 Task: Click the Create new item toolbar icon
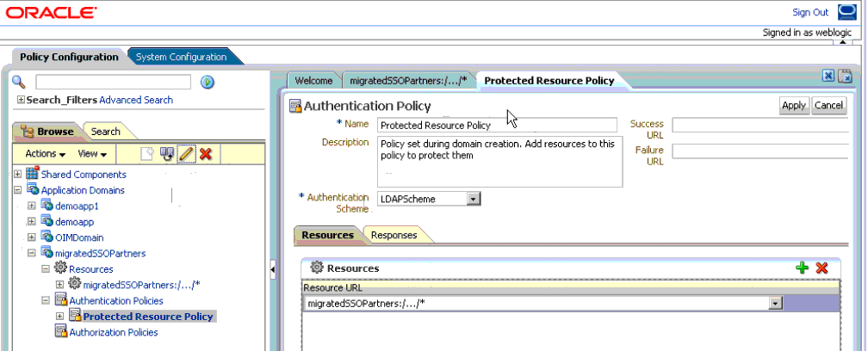[x=146, y=154]
